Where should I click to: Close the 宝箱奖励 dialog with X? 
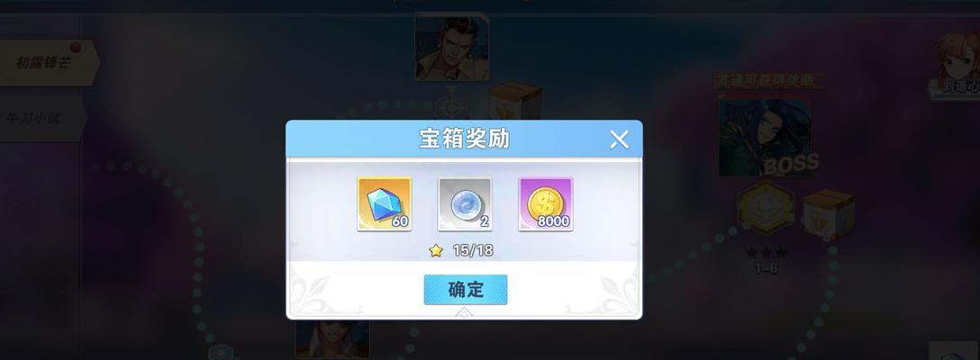point(619,139)
